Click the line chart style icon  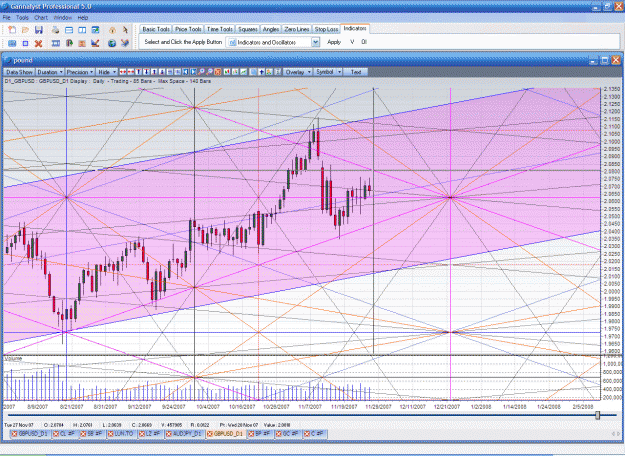pyautogui.click(x=244, y=72)
